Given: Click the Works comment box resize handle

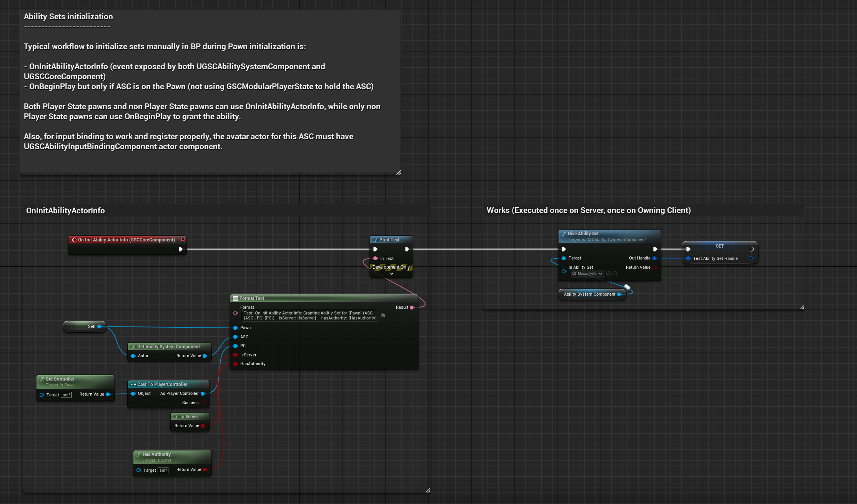Looking at the screenshot, I should coord(802,307).
